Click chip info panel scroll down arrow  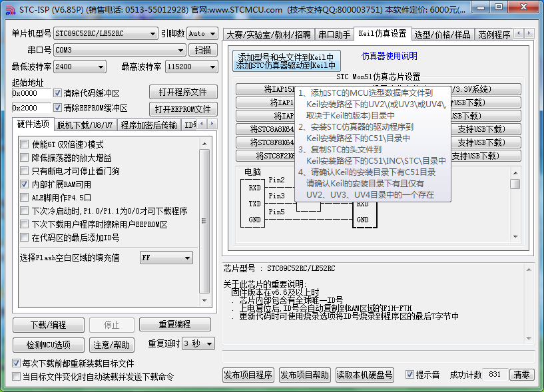pos(529,339)
